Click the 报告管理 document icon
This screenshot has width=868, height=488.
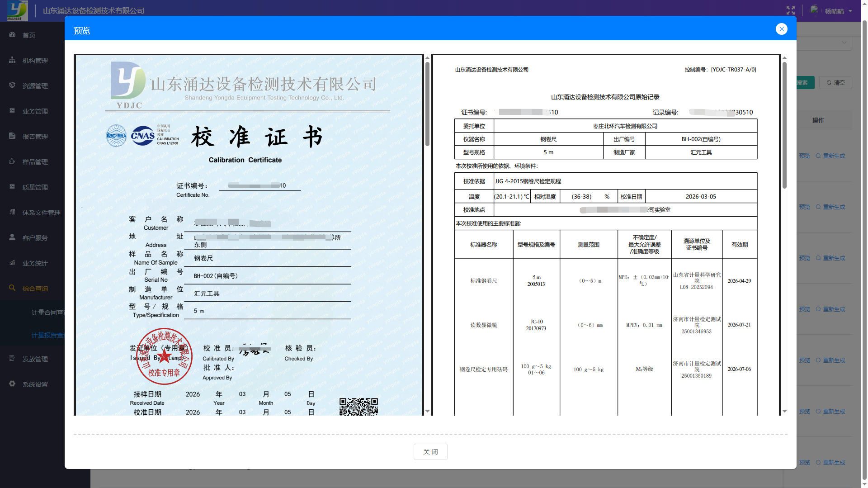tap(12, 136)
